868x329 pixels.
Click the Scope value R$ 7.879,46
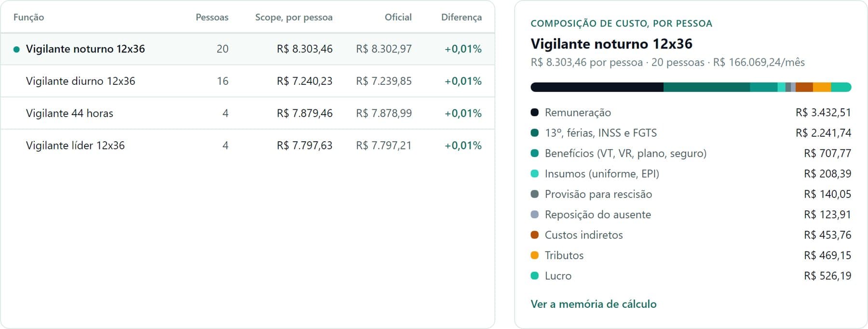point(304,113)
